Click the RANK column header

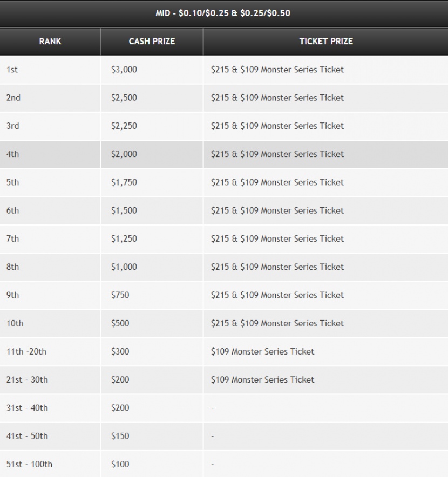tap(50, 42)
